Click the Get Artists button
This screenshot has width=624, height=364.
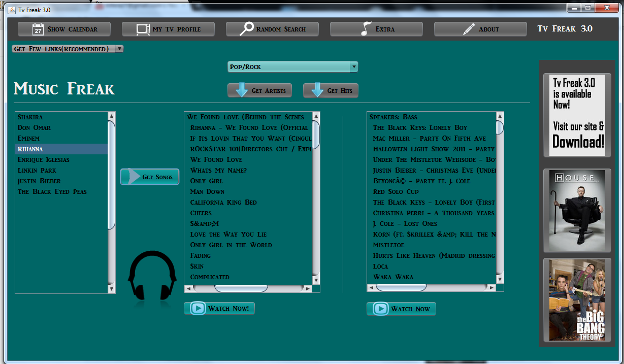[260, 90]
